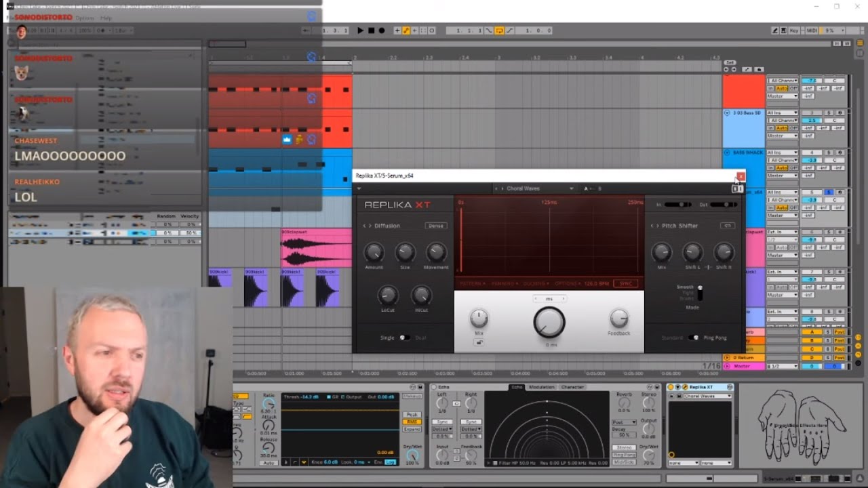Toggle the computer MIDI keyboard icon

(x=784, y=30)
